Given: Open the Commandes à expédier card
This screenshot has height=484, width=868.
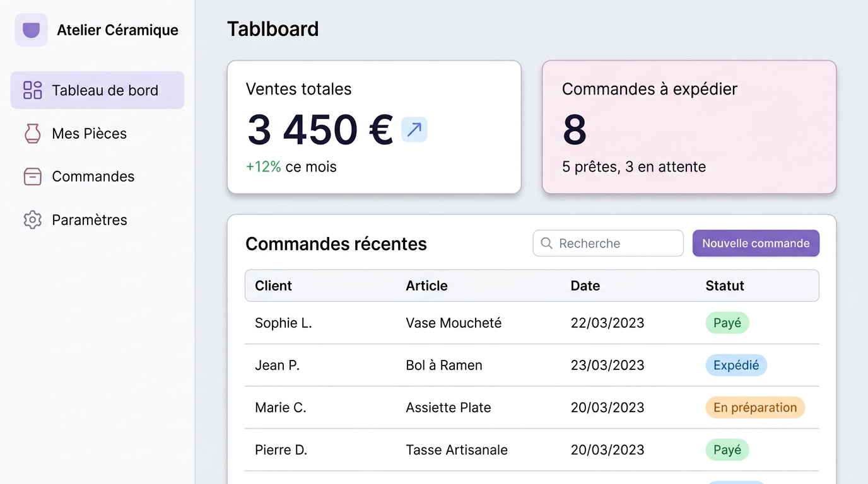Looking at the screenshot, I should click(689, 127).
